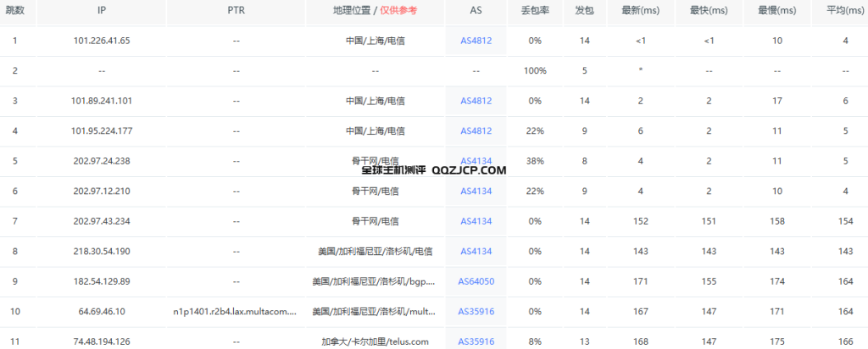Click 8% packet loss in hop 11

(x=535, y=342)
